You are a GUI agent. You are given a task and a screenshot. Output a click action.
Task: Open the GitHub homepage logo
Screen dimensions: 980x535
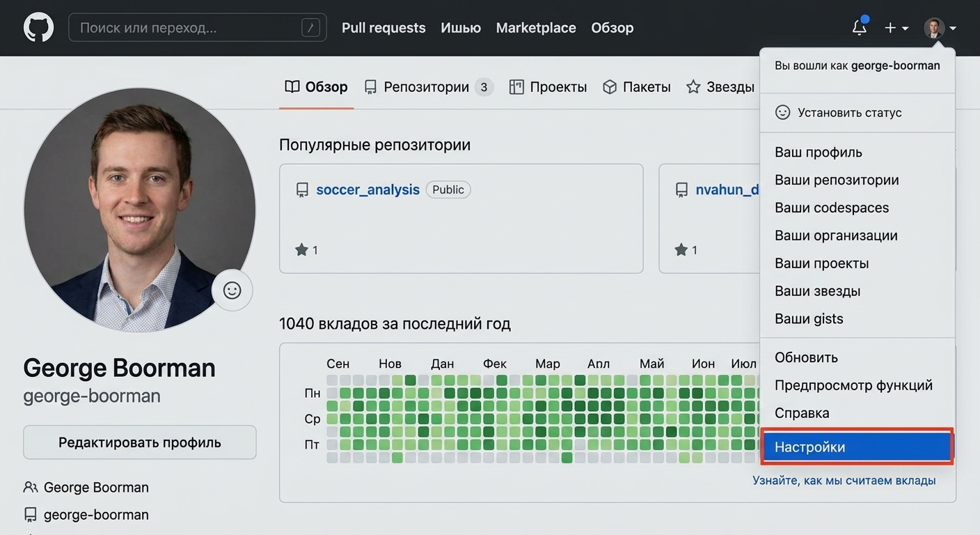(38, 28)
